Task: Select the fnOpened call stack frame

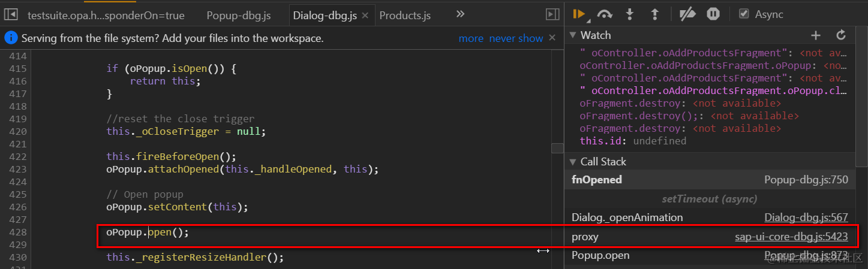Action: tap(710, 180)
